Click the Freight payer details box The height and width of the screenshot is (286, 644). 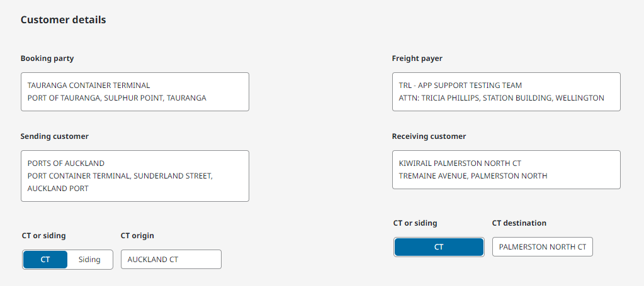tap(506, 92)
